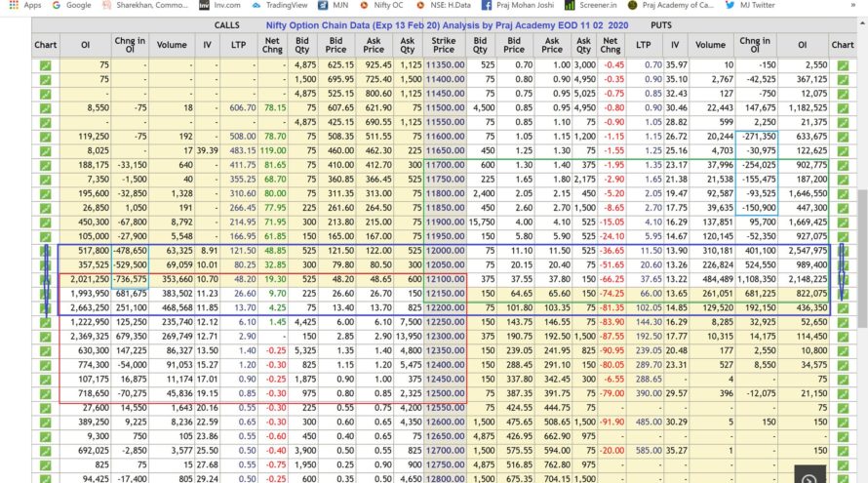
Task: Click the Nifty Option Chain Data title
Action: coord(447,25)
